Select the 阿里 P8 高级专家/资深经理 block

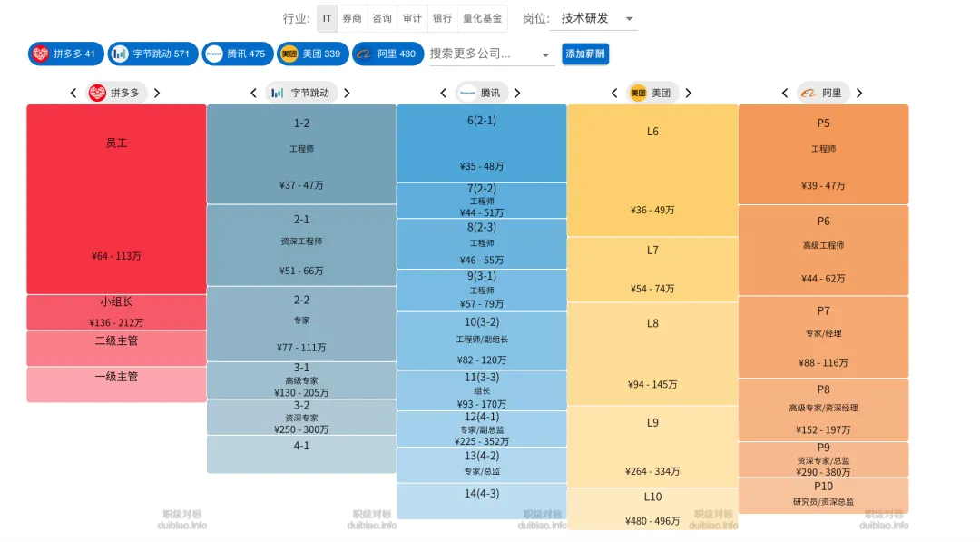pyautogui.click(x=823, y=409)
